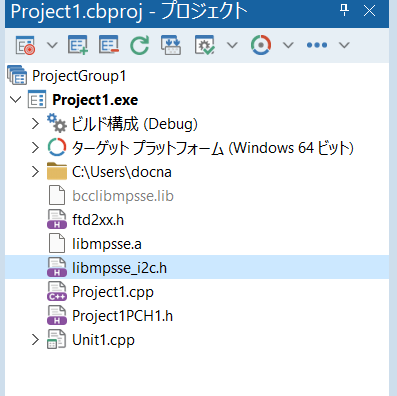Click the Remove Project icon
Viewport: 397px width, 396px height.
[109, 45]
